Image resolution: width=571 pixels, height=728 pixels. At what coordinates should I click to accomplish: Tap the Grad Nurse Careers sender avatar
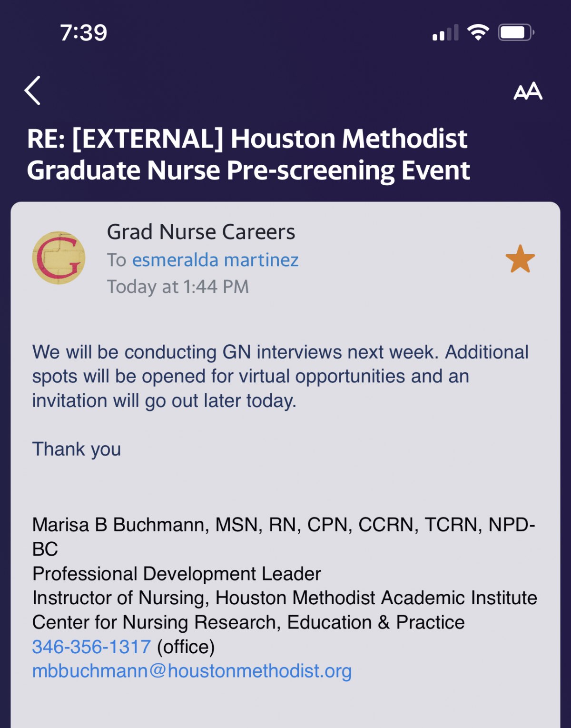coord(59,258)
